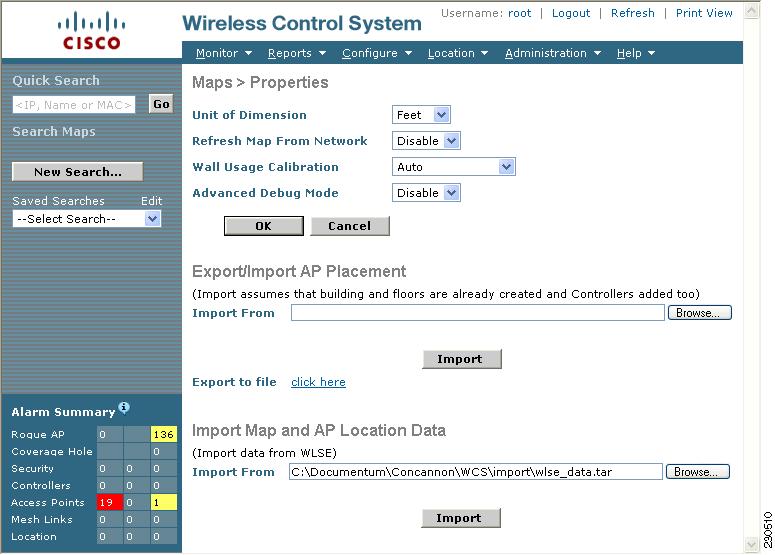Viewport: 775px width, 555px height.
Task: Expand the Advanced Debug Mode dropdown
Action: click(x=426, y=193)
